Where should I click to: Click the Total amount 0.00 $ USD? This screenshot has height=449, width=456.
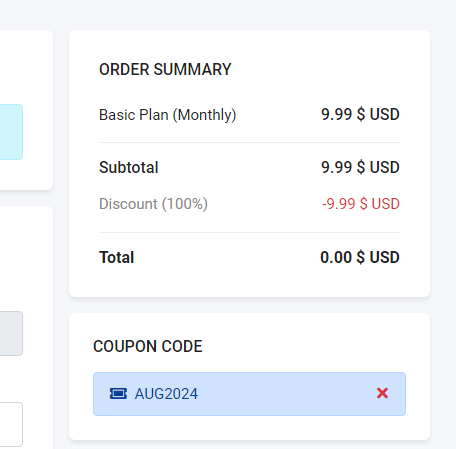pyautogui.click(x=360, y=257)
